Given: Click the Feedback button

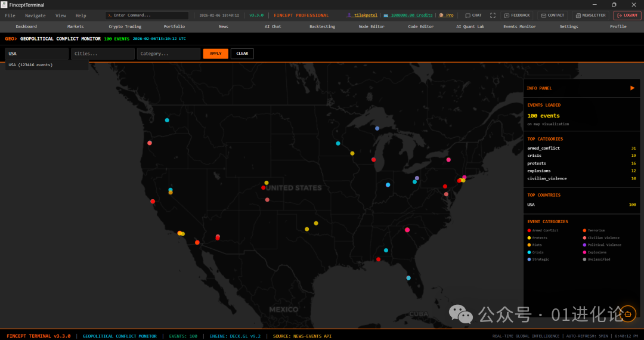Looking at the screenshot, I should point(516,16).
